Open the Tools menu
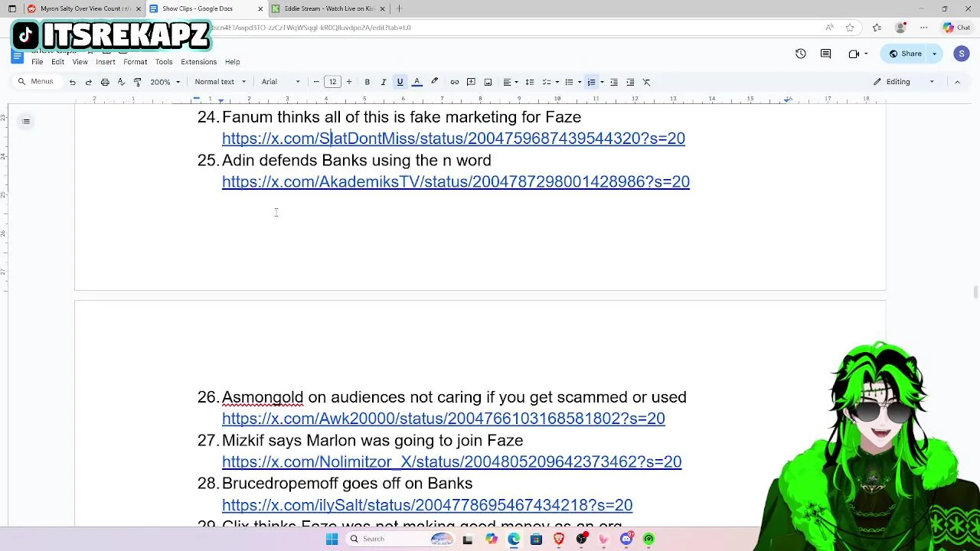The width and height of the screenshot is (980, 551). [164, 62]
